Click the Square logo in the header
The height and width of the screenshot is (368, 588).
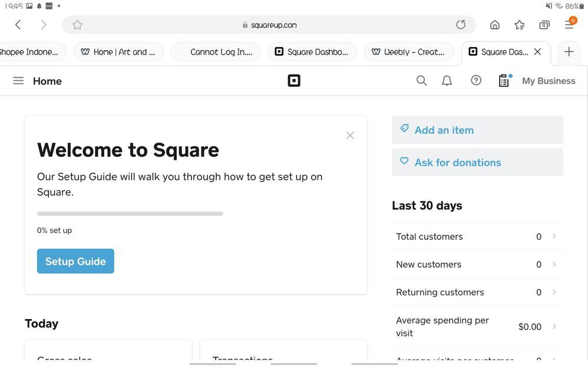pyautogui.click(x=294, y=81)
